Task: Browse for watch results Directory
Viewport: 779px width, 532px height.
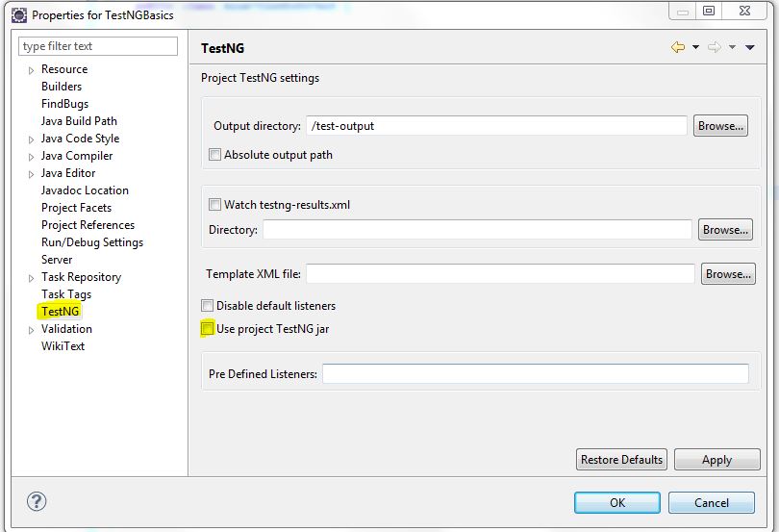Action: coord(725,230)
